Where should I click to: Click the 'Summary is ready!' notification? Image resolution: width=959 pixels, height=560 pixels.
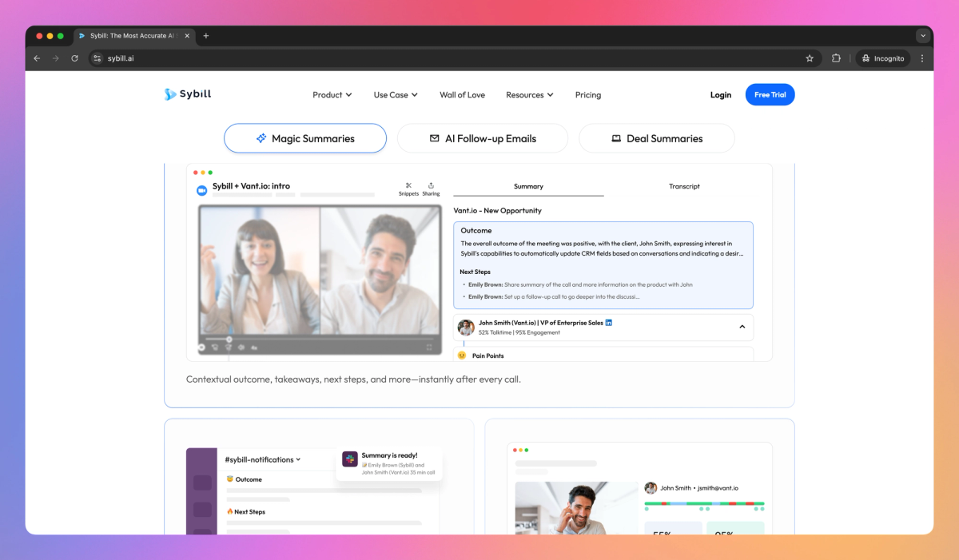point(389,463)
